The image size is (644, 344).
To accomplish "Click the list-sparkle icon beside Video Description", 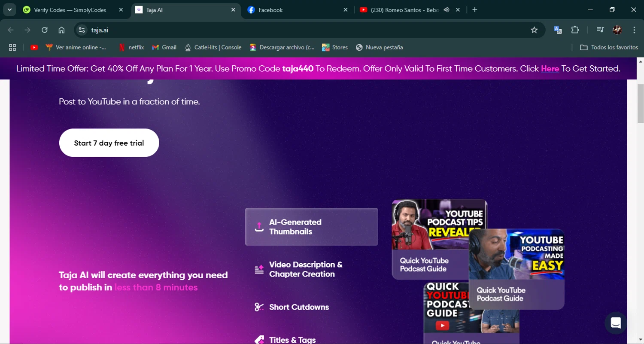I will pos(259,270).
